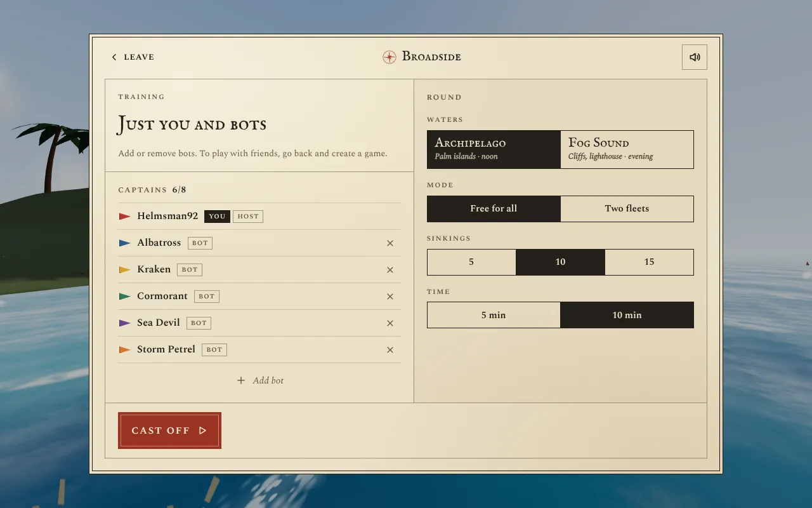Click the Cormorant captain name

[x=162, y=296]
